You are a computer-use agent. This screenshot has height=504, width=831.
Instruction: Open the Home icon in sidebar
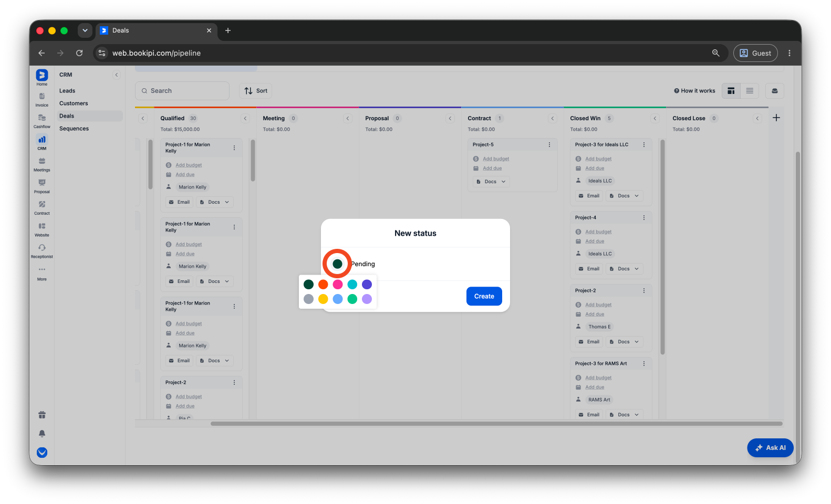[42, 77]
